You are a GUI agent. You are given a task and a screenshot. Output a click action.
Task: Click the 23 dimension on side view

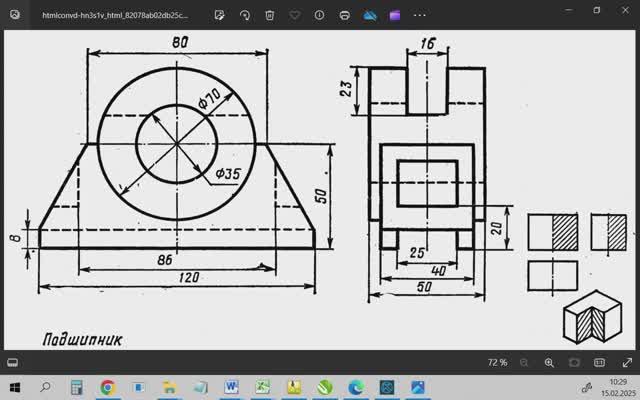346,89
